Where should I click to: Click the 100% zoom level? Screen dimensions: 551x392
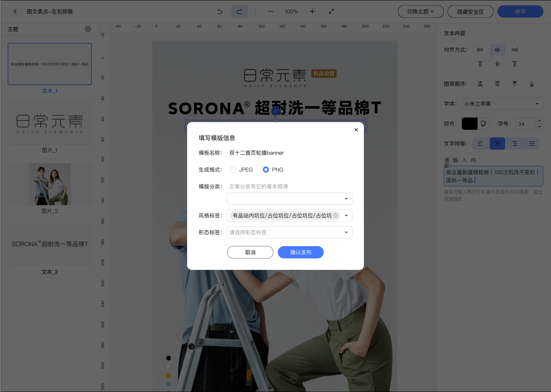click(x=291, y=11)
